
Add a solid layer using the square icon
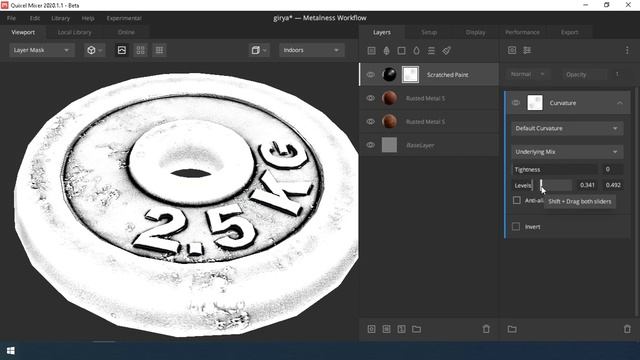(x=402, y=51)
